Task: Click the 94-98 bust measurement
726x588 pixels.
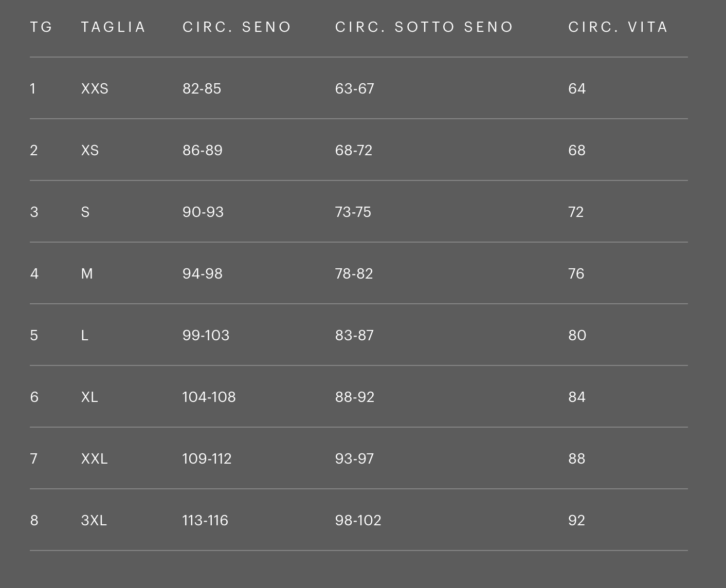Action: tap(203, 273)
